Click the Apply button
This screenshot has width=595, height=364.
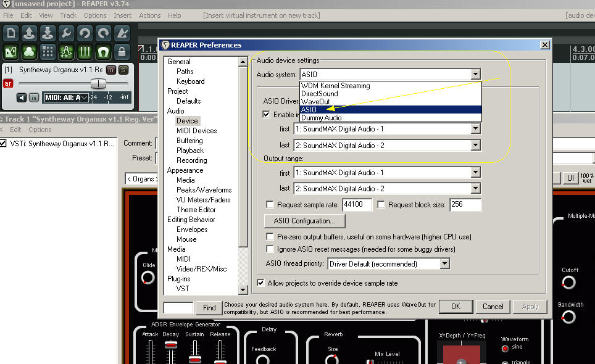(x=530, y=307)
